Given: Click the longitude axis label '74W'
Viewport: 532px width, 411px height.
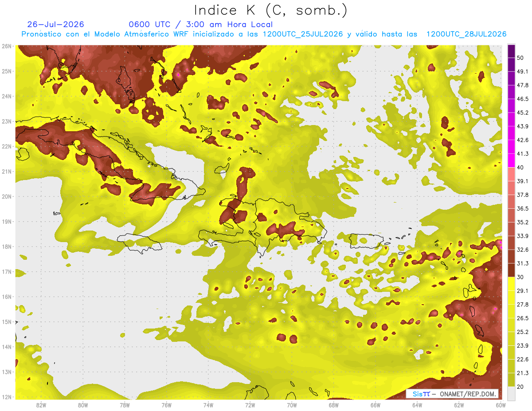Looking at the screenshot, I should (208, 405).
